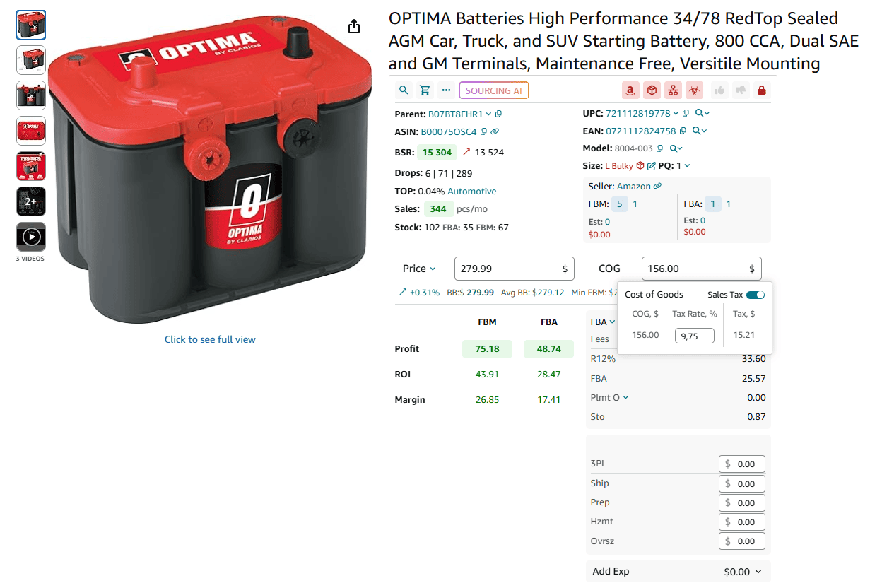
Task: Open the PQ quantity dropdown
Action: (x=687, y=166)
